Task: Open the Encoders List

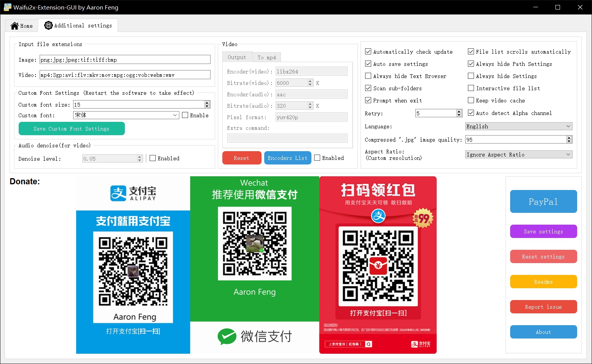Action: point(287,158)
